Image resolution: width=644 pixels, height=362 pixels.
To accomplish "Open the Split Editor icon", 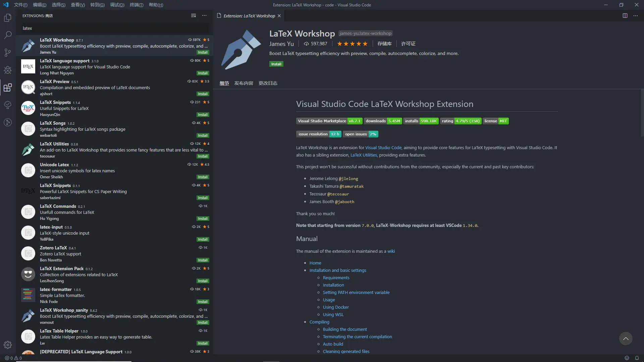I will coord(625,15).
